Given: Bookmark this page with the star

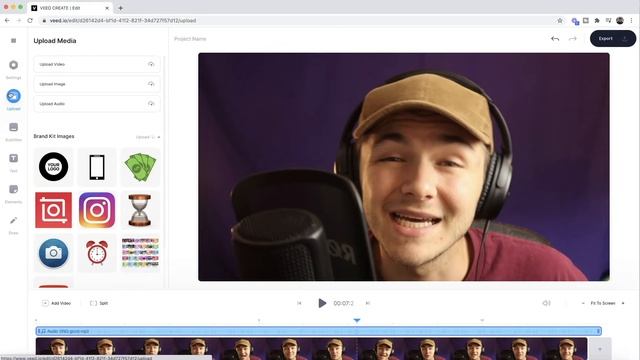Looking at the screenshot, I should point(560,20).
